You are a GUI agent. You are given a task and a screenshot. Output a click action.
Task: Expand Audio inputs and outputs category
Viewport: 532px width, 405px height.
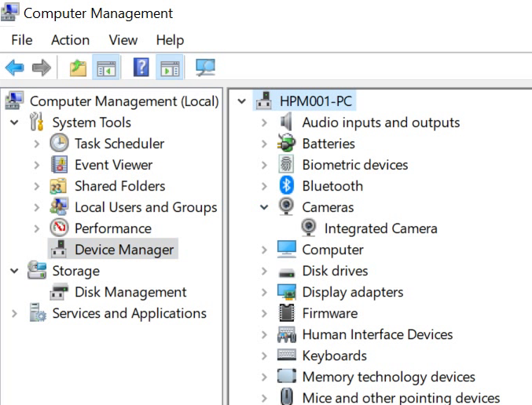tap(264, 122)
